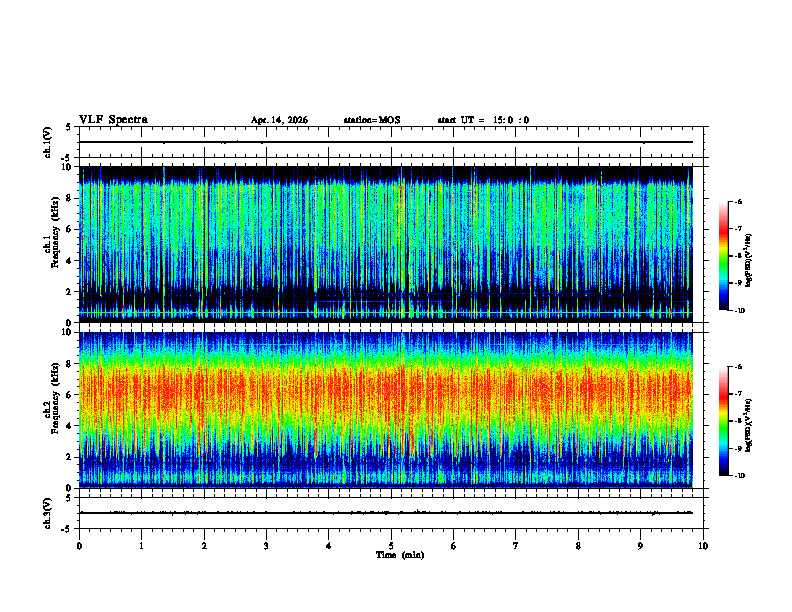
Task: Click the ch.2 colorbar "log(PSD)" label
Action: [748, 426]
